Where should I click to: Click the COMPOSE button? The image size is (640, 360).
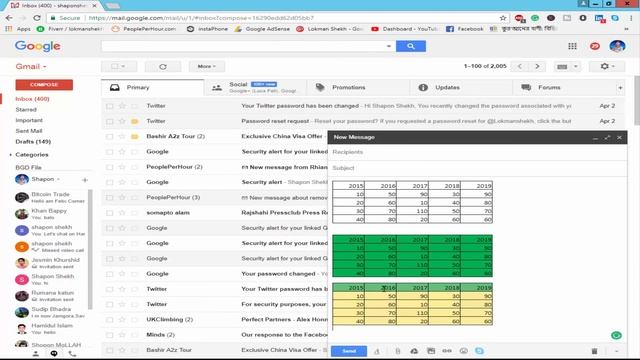44,84
